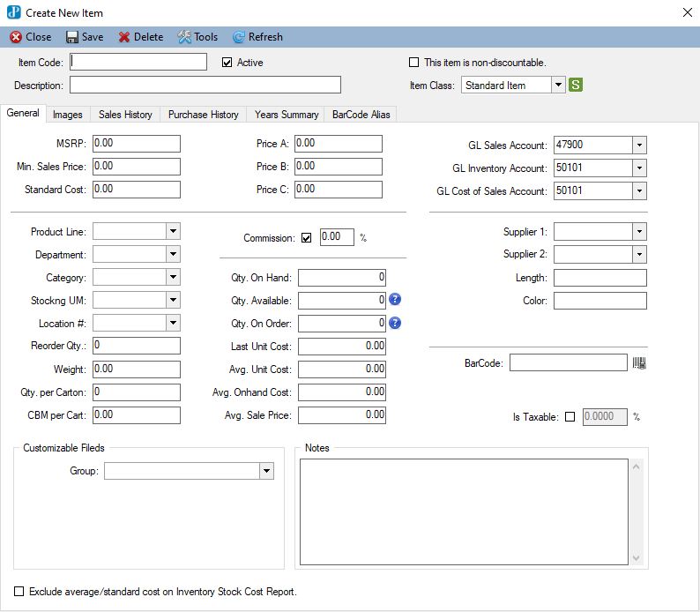The height and width of the screenshot is (612, 700).
Task: Click the Refresh toolbar button label
Action: [265, 37]
